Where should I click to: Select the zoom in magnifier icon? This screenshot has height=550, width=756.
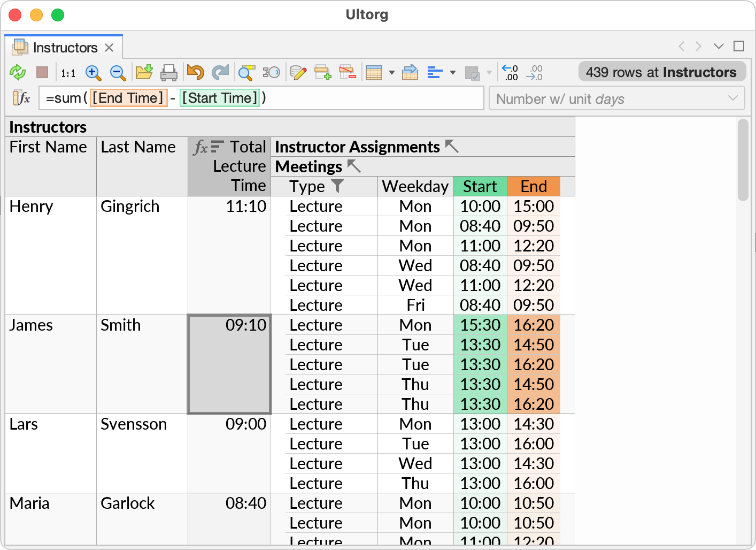click(x=93, y=73)
